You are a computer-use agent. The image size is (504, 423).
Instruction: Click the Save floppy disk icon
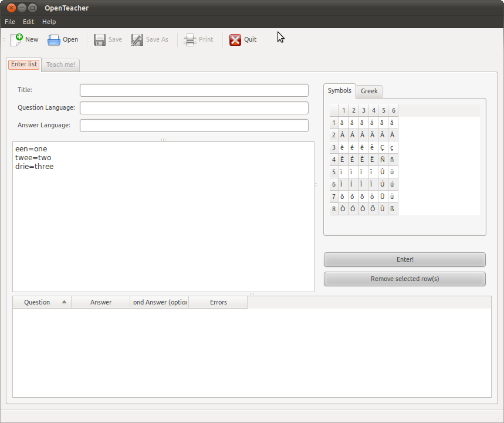coord(100,39)
